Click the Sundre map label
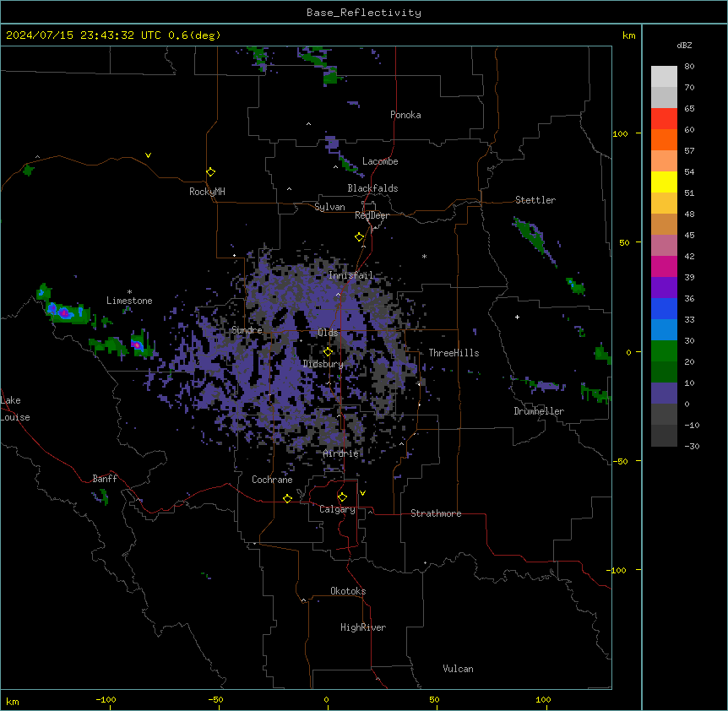This screenshot has width=728, height=711. (x=247, y=330)
